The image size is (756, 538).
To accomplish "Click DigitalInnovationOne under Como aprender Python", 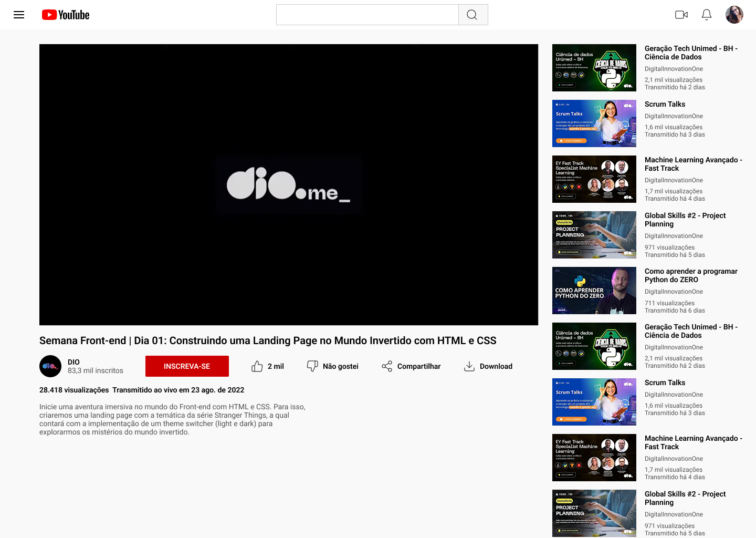I will [674, 292].
